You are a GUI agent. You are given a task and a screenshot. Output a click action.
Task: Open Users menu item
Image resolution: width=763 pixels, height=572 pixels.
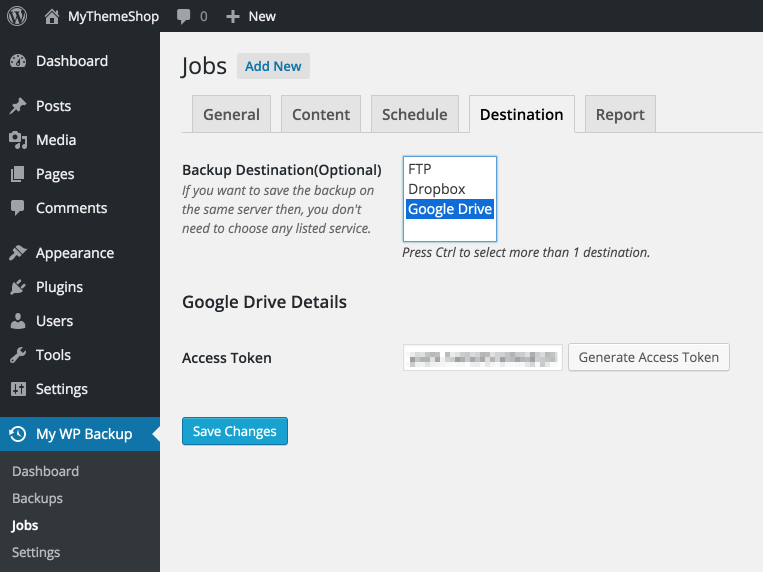coord(54,321)
